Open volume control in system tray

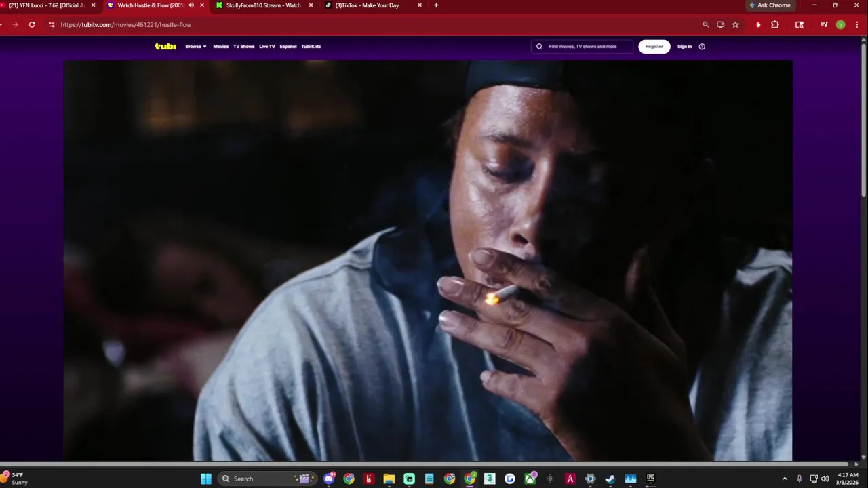pyautogui.click(x=825, y=479)
